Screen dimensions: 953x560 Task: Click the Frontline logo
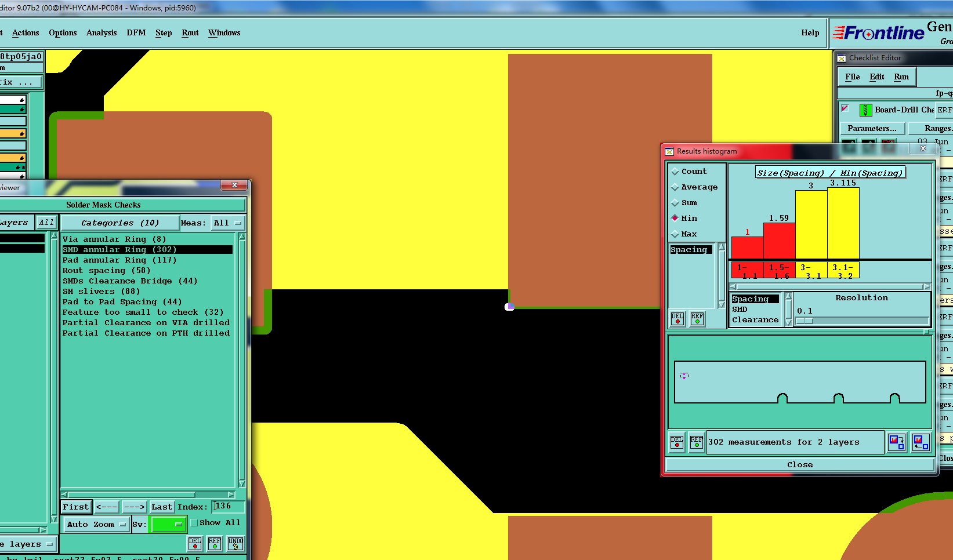coord(878,33)
